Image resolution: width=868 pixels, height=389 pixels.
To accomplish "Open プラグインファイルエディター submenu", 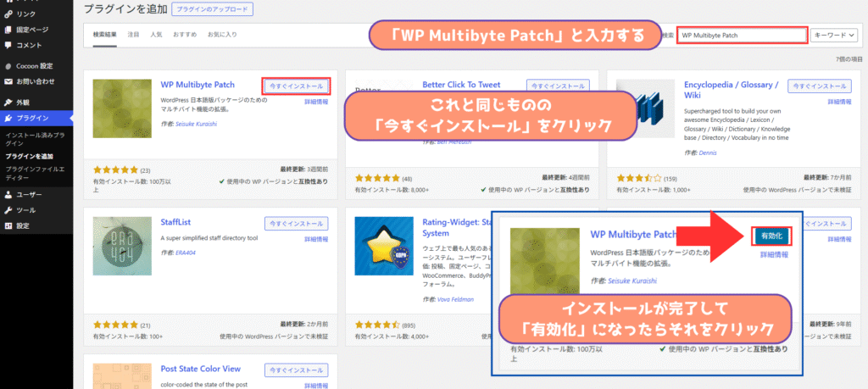I will 33,173.
